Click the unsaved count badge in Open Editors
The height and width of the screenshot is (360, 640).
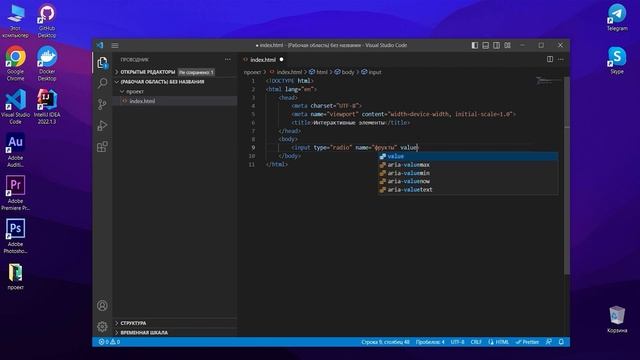coord(196,72)
